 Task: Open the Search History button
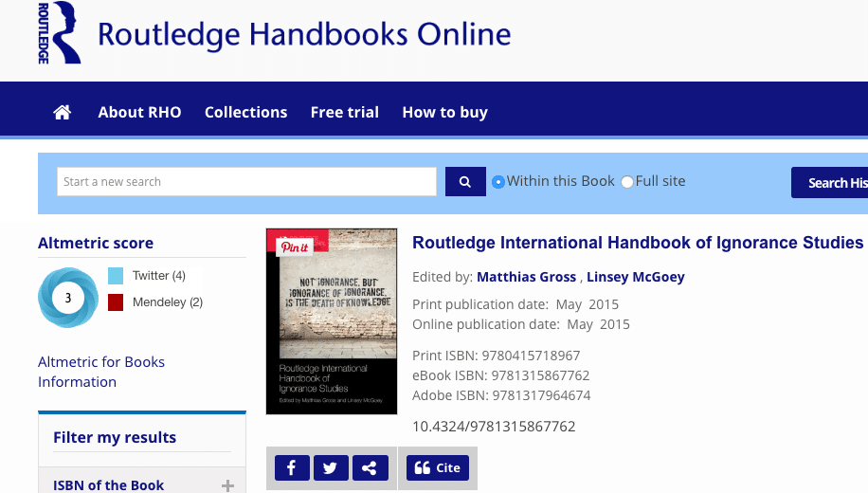click(x=830, y=182)
